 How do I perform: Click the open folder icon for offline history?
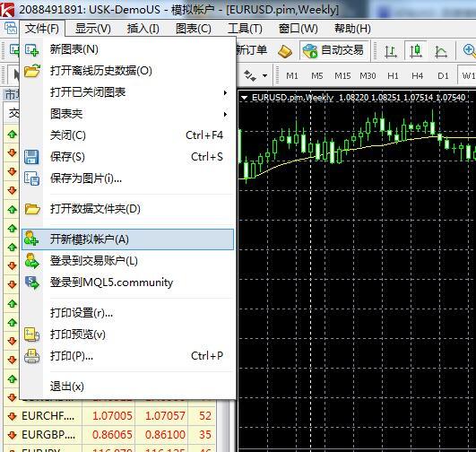[x=32, y=71]
